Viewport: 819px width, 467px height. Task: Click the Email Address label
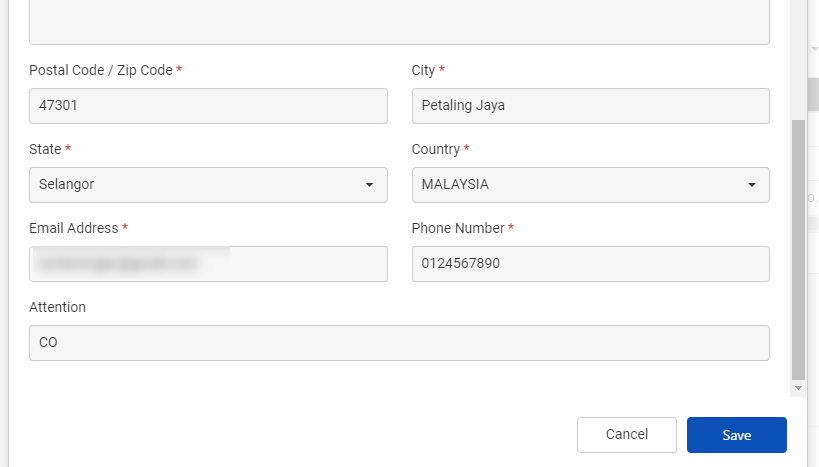tap(74, 228)
